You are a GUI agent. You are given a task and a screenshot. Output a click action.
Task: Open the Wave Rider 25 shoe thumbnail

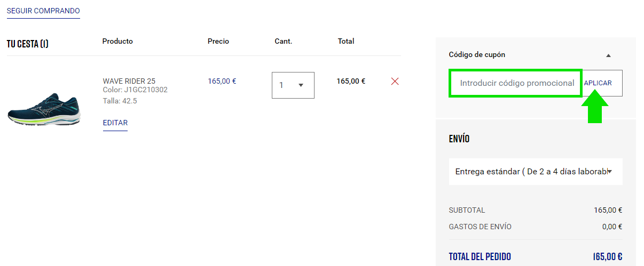[44, 110]
